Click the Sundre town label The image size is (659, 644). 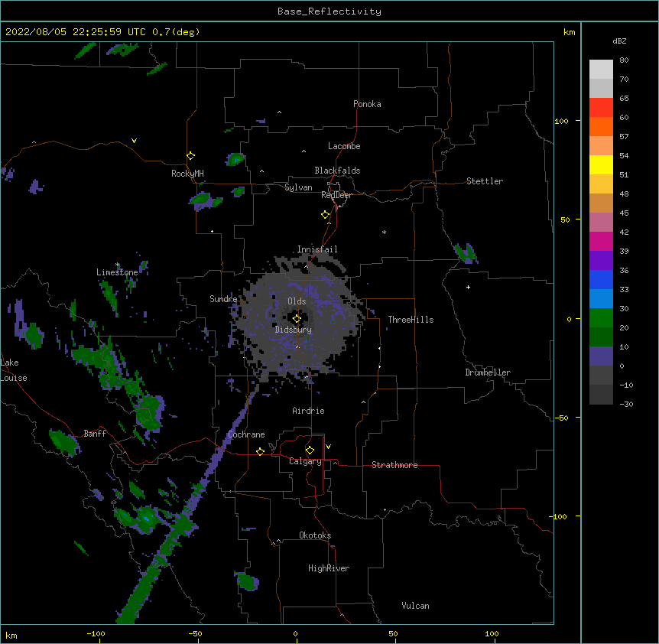[223, 299]
